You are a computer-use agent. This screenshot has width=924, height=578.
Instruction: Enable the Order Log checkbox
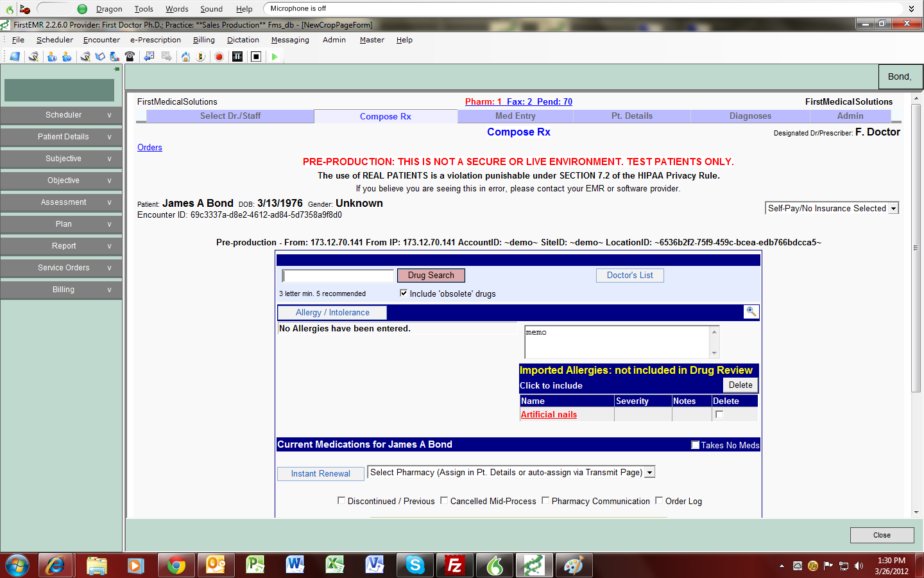pyautogui.click(x=659, y=500)
